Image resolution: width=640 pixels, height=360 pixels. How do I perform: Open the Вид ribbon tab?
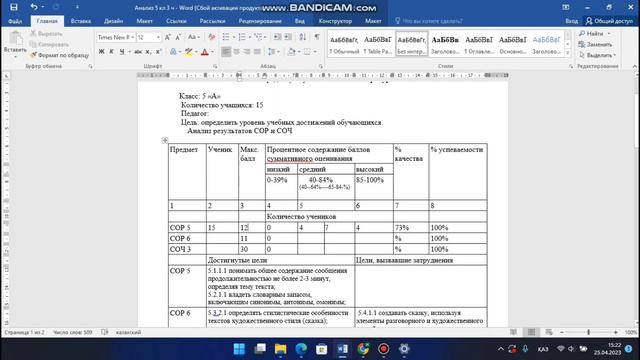(x=300, y=21)
